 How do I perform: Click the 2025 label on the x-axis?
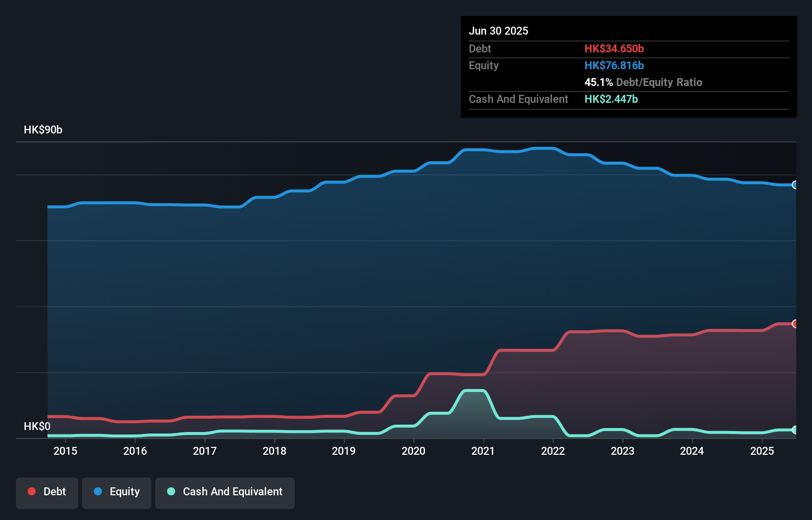point(762,451)
